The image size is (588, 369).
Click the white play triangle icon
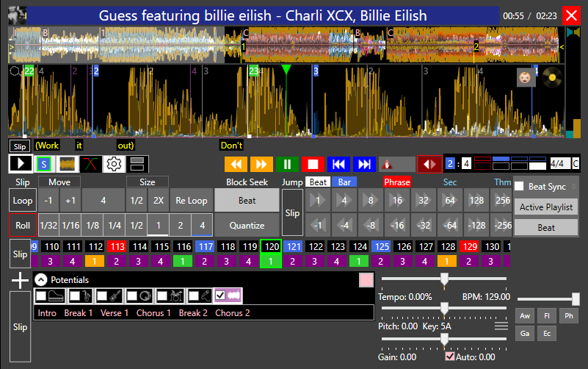click(x=21, y=164)
